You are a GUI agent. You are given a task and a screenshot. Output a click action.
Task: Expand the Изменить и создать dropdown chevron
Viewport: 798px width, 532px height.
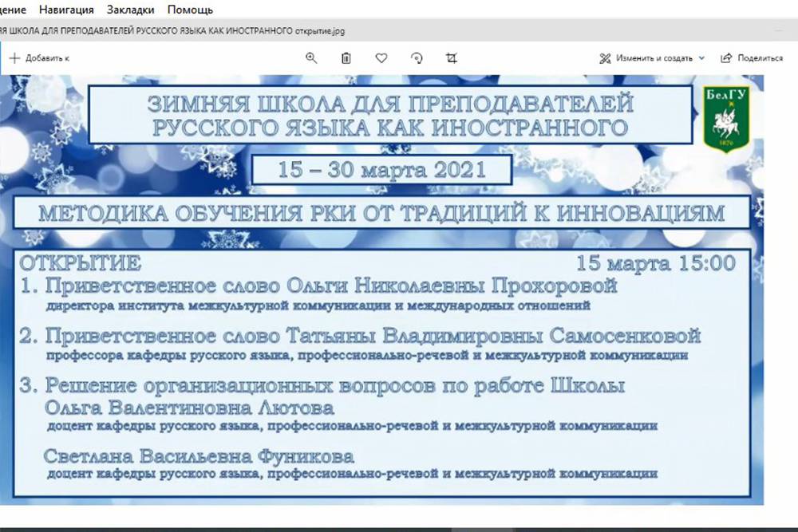(x=702, y=58)
